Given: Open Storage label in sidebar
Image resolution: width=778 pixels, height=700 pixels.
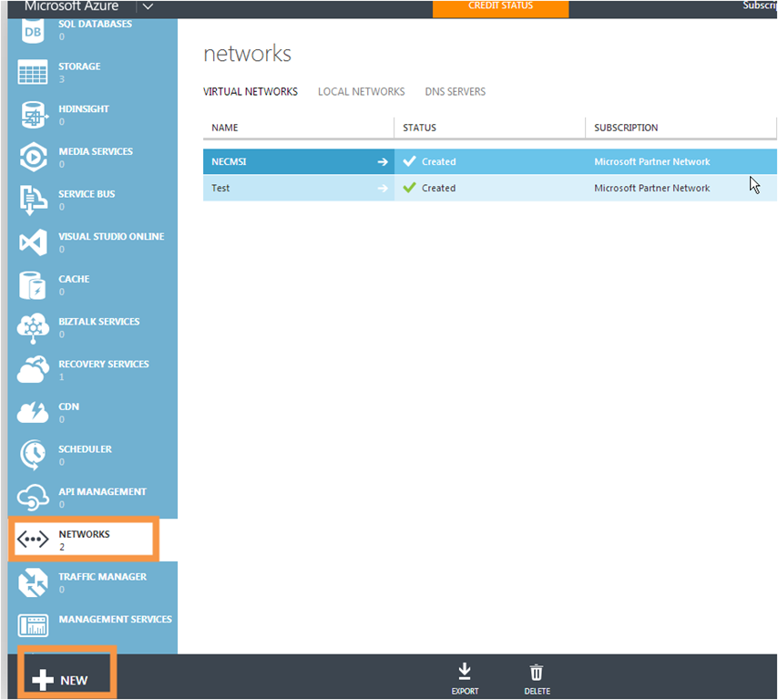Looking at the screenshot, I should [79, 67].
